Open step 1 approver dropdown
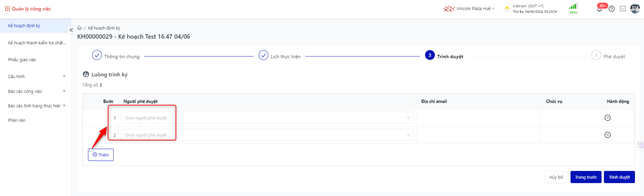Viewport: 644px width, 196px height. [267, 118]
